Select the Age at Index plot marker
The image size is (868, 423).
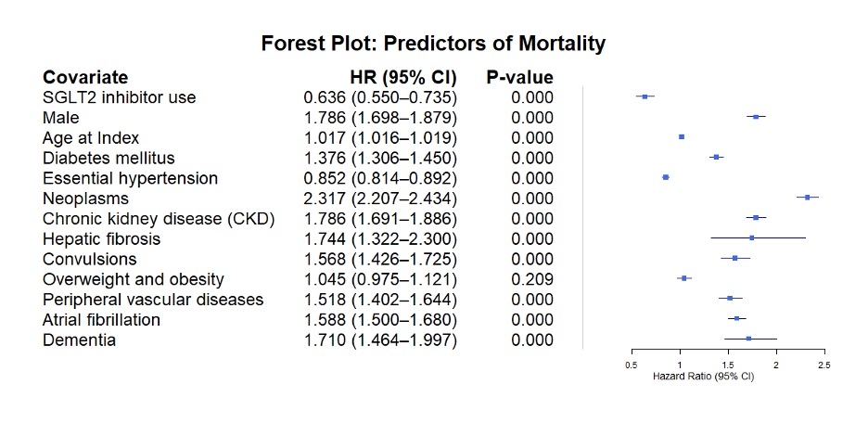point(682,136)
